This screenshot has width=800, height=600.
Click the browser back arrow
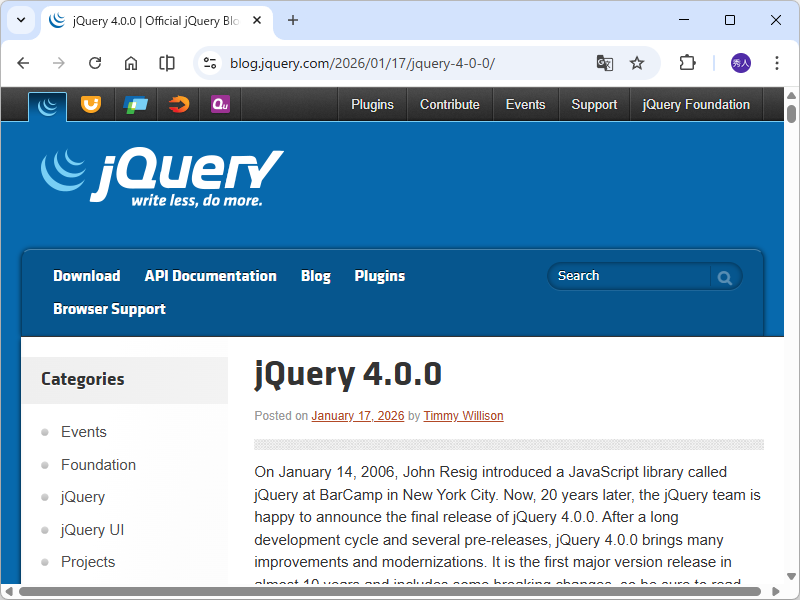23,63
